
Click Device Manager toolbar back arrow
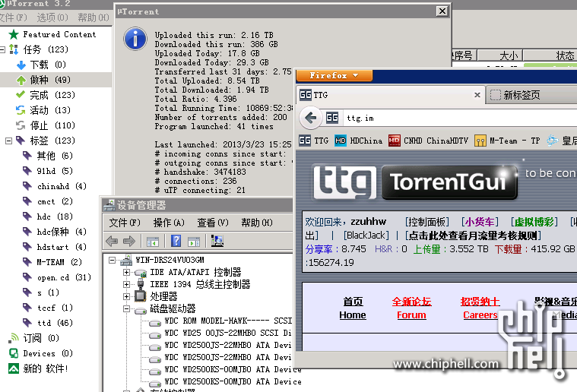tap(112, 242)
